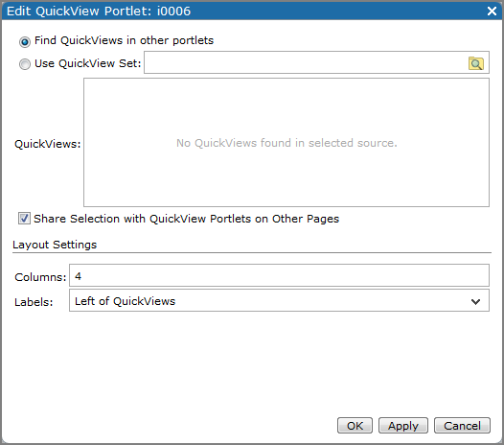Toggle Share Selection with QuickView Portlets checkbox
The height and width of the screenshot is (445, 504).
pyautogui.click(x=24, y=219)
